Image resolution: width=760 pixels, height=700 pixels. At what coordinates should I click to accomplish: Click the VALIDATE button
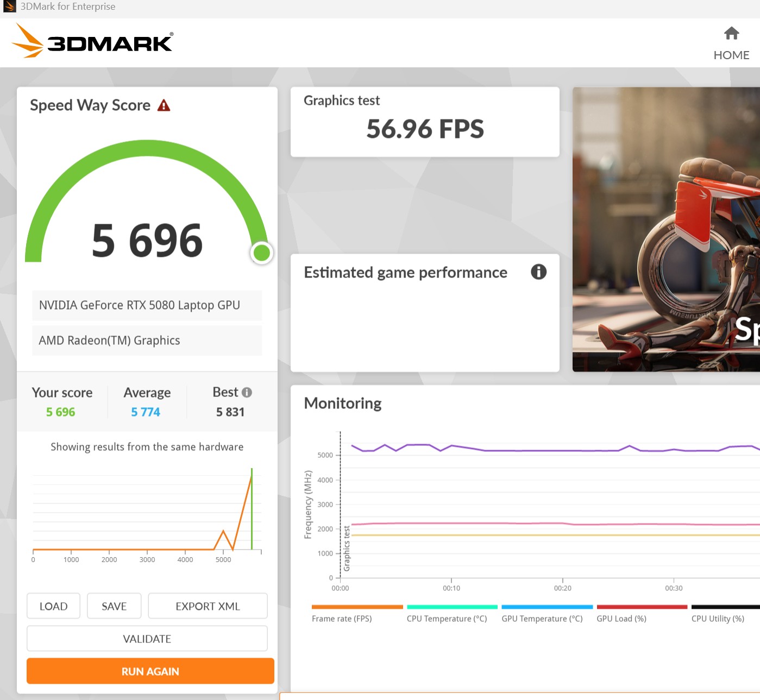[147, 639]
